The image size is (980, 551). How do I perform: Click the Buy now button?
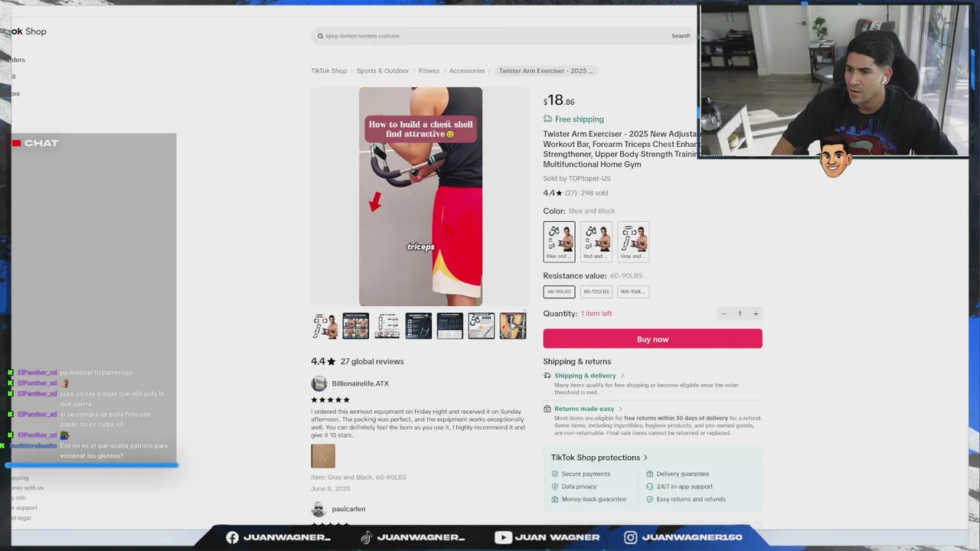652,339
